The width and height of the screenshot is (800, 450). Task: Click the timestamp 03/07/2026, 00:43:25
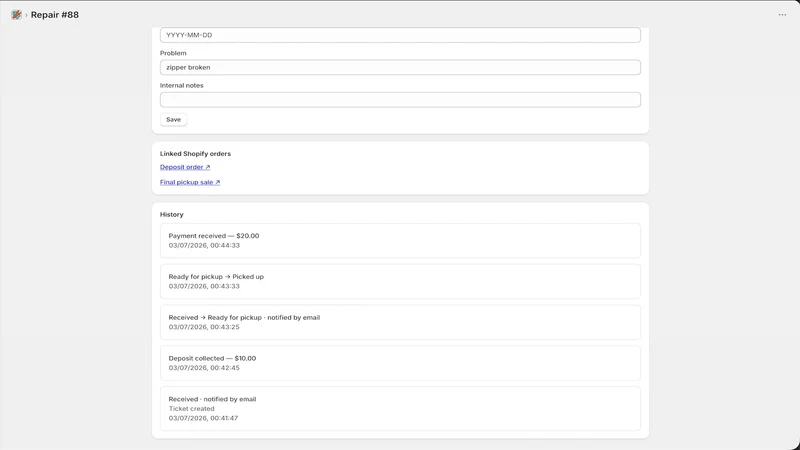point(204,327)
